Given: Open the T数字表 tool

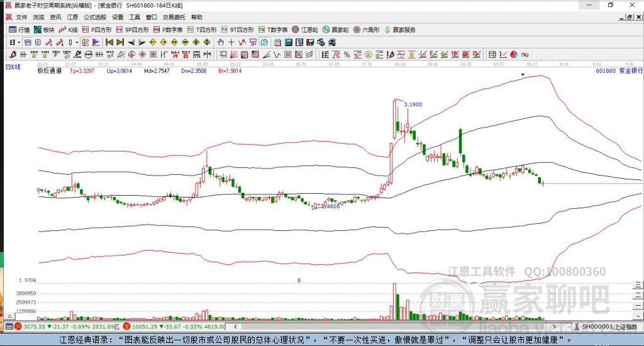Looking at the screenshot, I should click(273, 30).
